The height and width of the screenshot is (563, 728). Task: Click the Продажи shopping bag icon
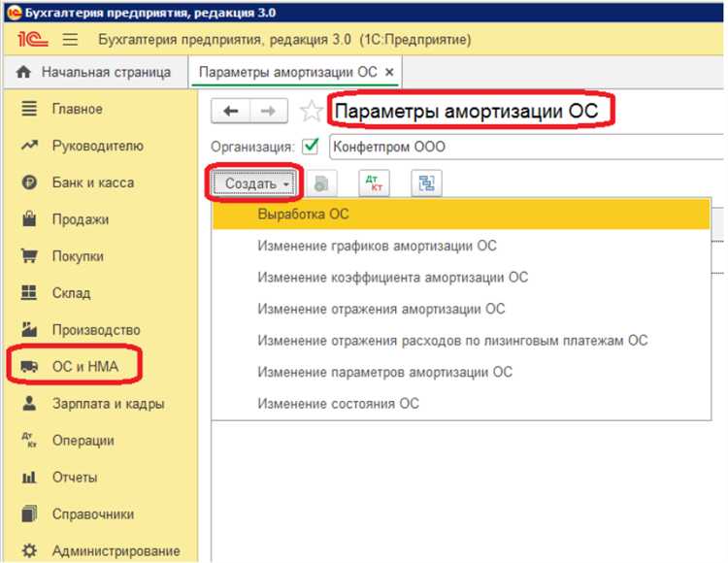[x=29, y=219]
